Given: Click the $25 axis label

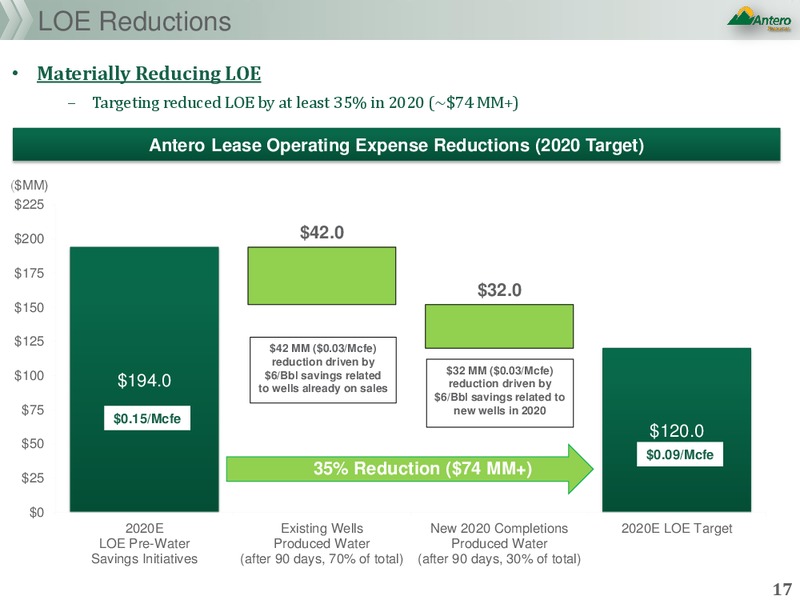Looking at the screenshot, I should click(33, 478).
